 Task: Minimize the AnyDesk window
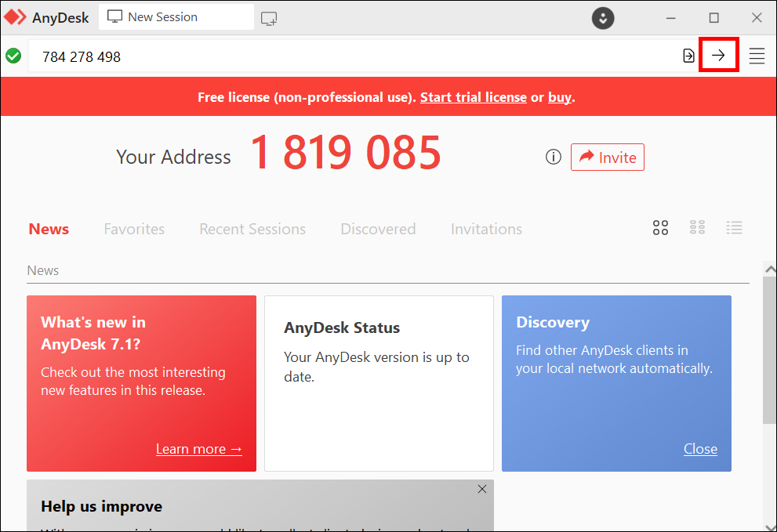pos(670,18)
